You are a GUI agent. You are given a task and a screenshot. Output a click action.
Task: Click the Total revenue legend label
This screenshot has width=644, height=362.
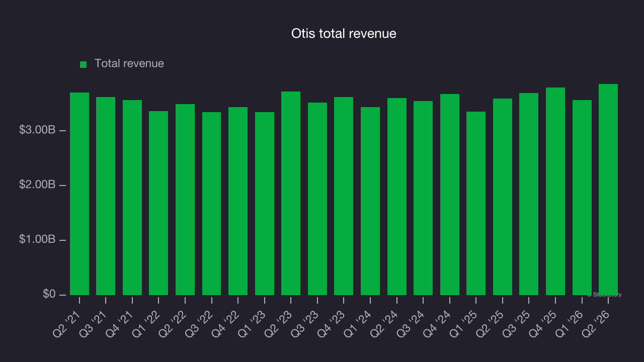tap(129, 63)
